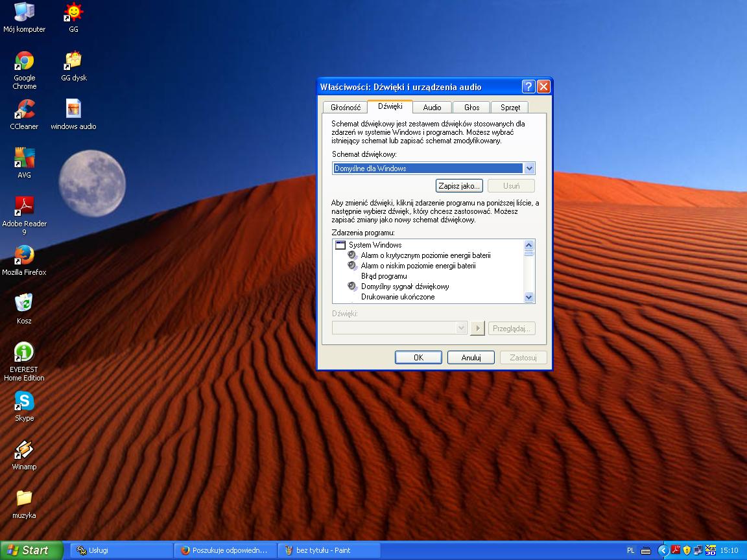The height and width of the screenshot is (560, 747).
Task: Switch to the Dźwięki tab
Action: click(x=390, y=106)
